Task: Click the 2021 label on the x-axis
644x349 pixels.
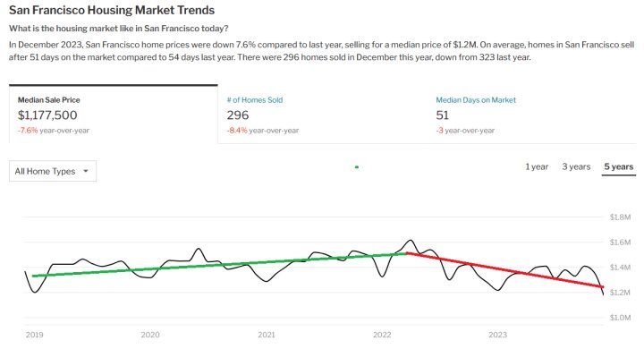Action: [x=267, y=335]
